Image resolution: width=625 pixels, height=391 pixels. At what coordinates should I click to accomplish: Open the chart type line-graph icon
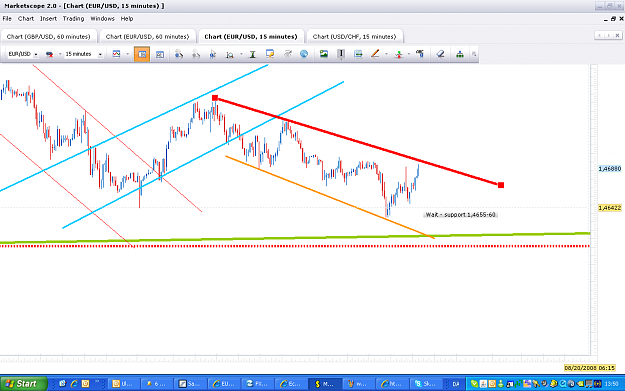[x=116, y=54]
